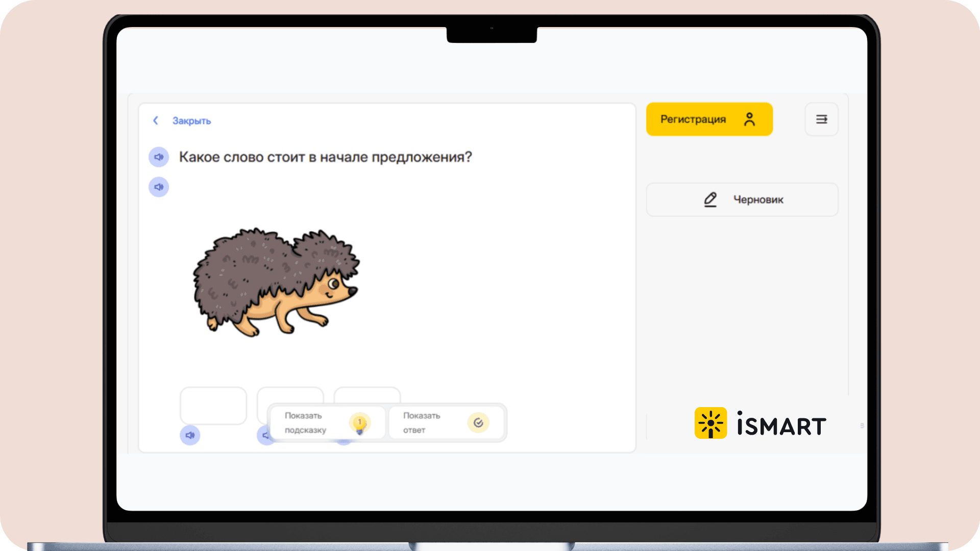Click the Показать подсказку text
Viewport: 980px width, 551px height.
(305, 422)
